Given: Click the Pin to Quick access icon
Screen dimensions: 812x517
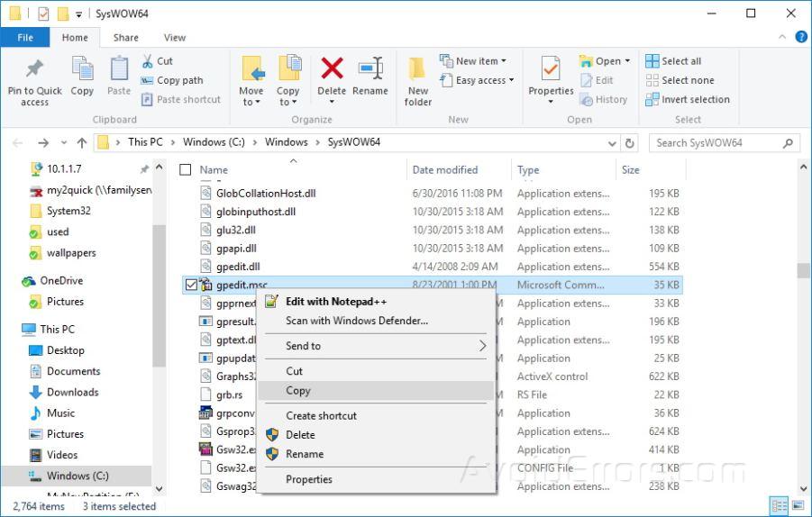Looking at the screenshot, I should 34,69.
